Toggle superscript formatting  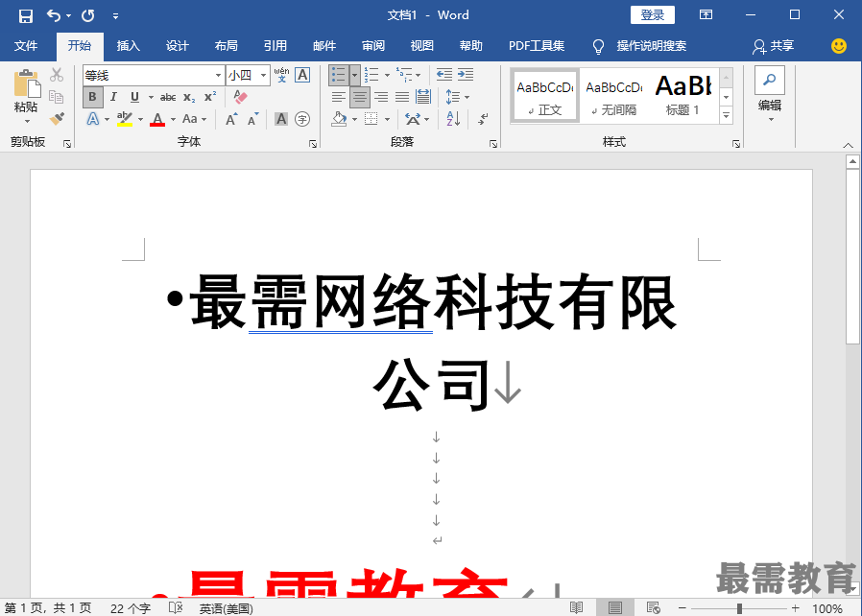[210, 97]
